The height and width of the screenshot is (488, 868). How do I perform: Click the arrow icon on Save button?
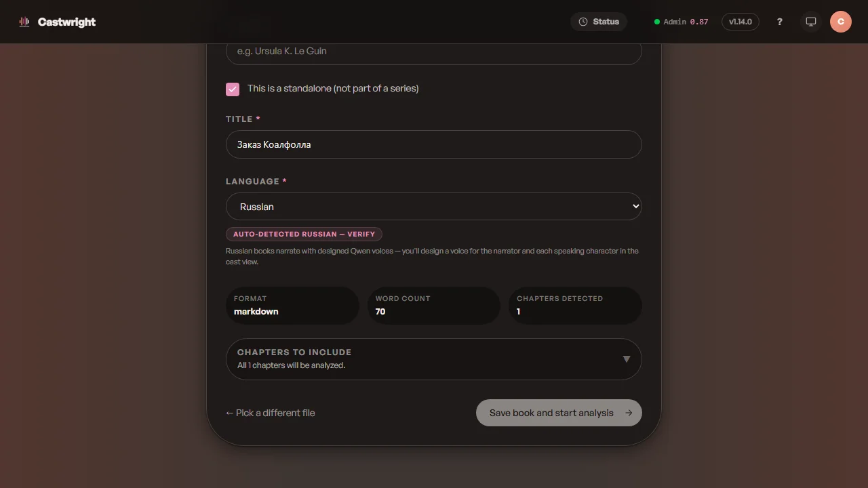[x=629, y=413]
